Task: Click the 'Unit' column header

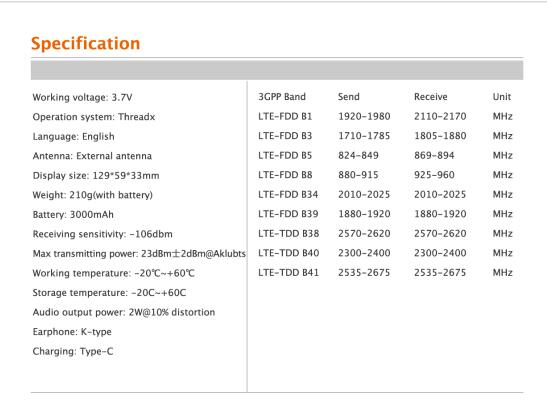Action: 502,97
